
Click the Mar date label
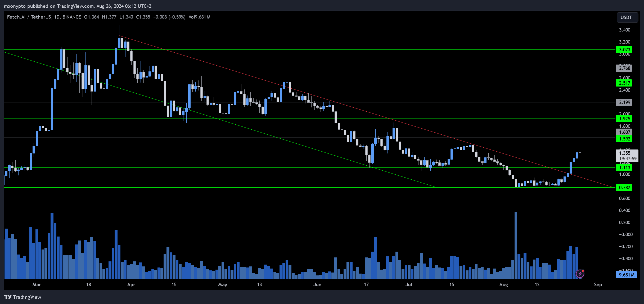tap(37, 285)
